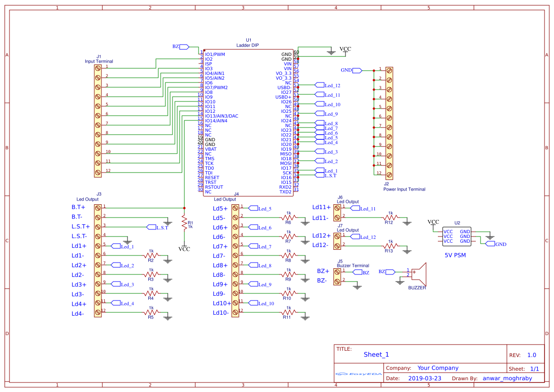Click the REV 1.0 value
554x392 pixels.
532,355
